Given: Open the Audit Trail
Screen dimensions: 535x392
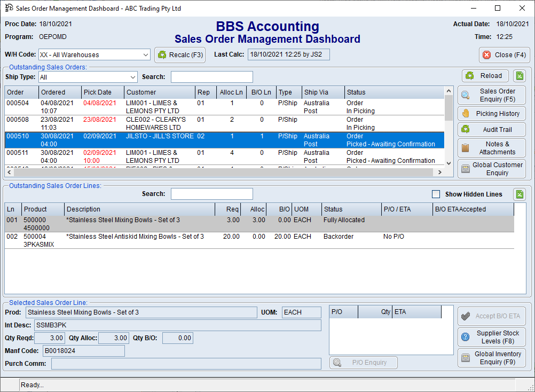Looking at the screenshot, I should click(x=491, y=130).
